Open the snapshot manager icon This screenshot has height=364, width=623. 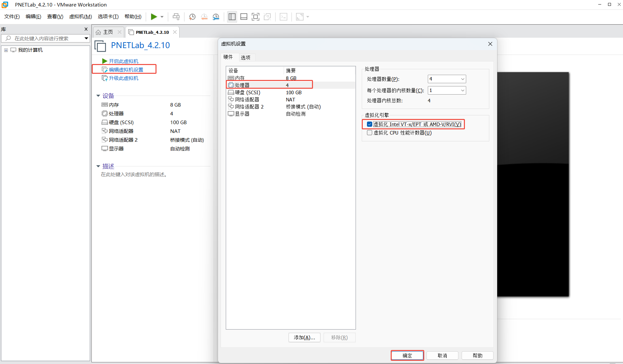tap(216, 17)
